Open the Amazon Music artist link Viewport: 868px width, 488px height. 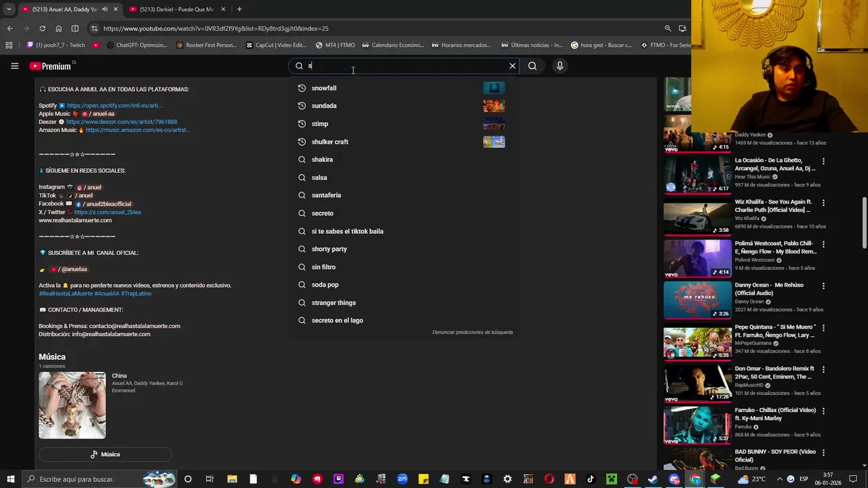138,130
